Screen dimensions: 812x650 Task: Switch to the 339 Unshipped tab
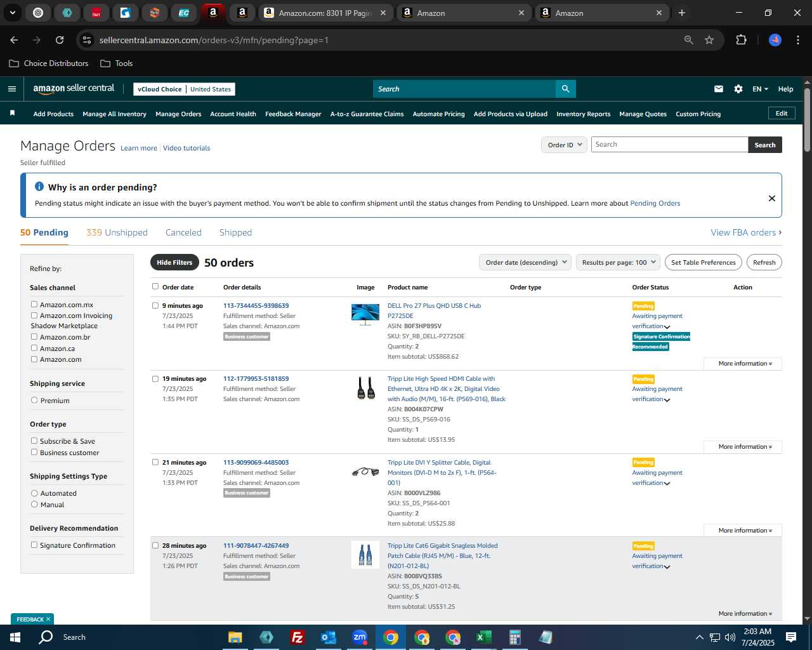click(x=117, y=232)
